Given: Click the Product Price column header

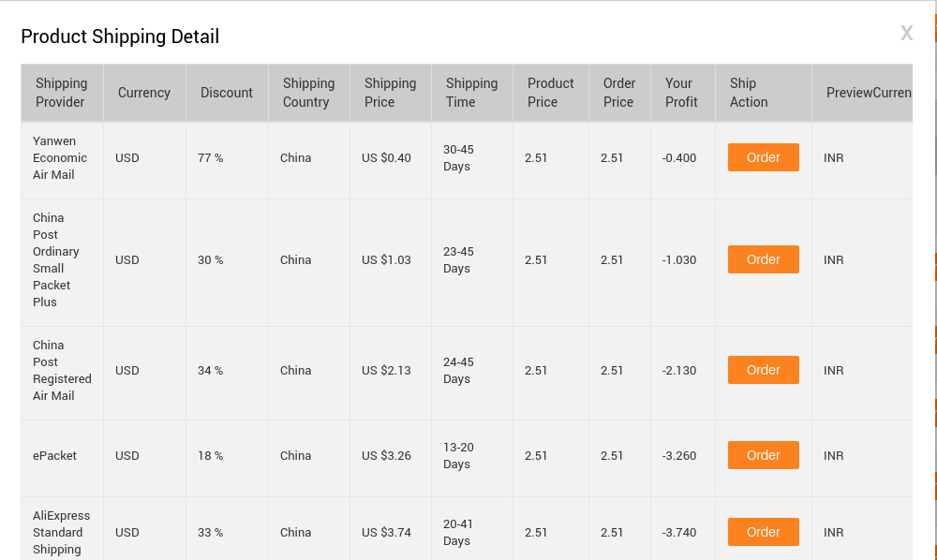Looking at the screenshot, I should click(x=550, y=93).
